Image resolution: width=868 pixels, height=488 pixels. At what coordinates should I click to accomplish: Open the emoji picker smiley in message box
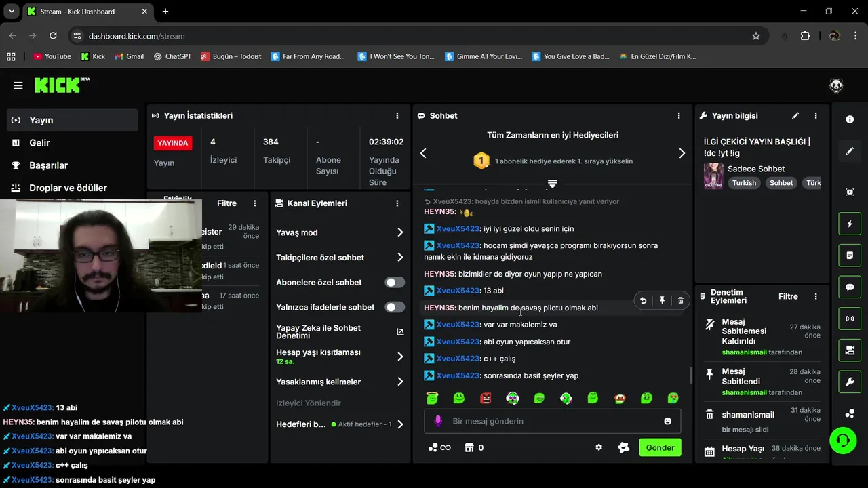(x=667, y=421)
